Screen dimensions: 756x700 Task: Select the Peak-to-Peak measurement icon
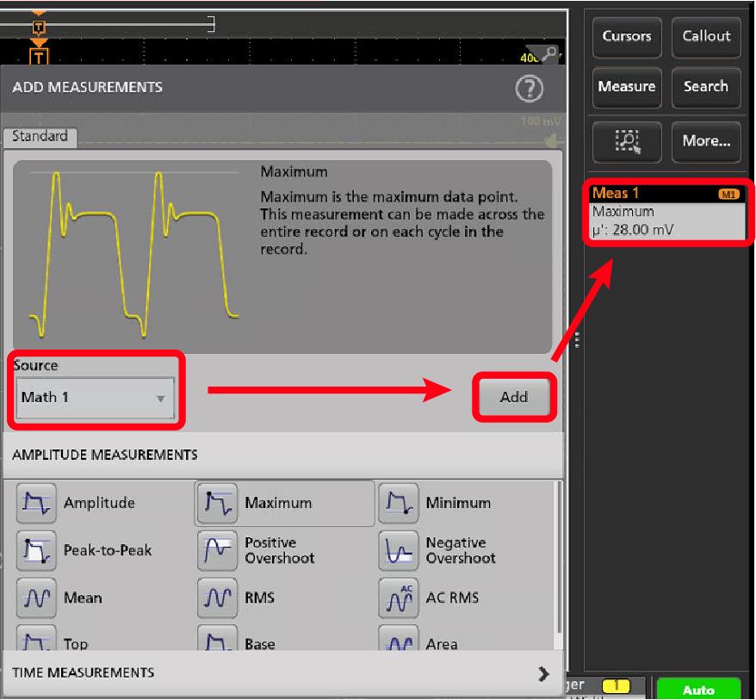tap(34, 550)
